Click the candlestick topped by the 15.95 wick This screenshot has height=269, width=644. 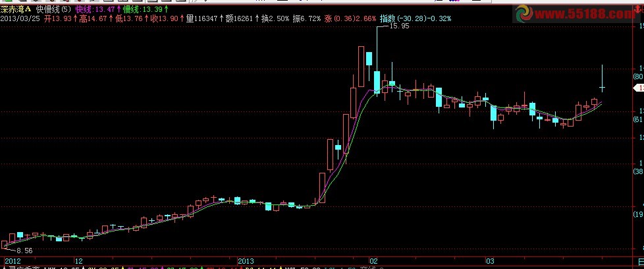[377, 82]
